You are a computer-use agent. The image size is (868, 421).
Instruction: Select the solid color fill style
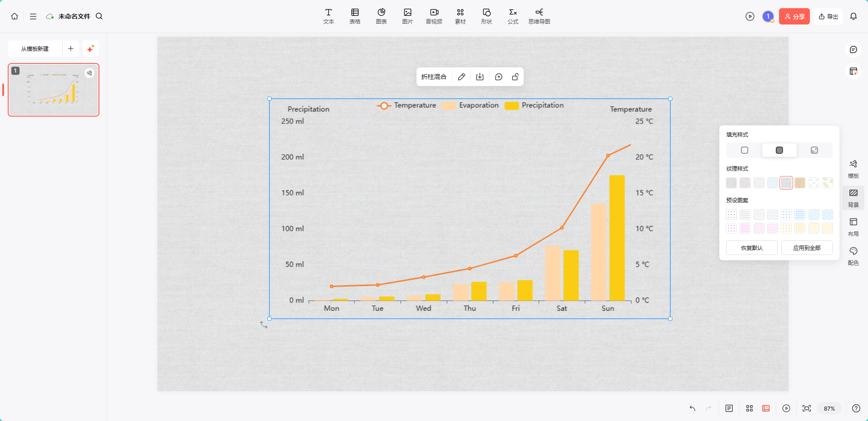pyautogui.click(x=745, y=150)
